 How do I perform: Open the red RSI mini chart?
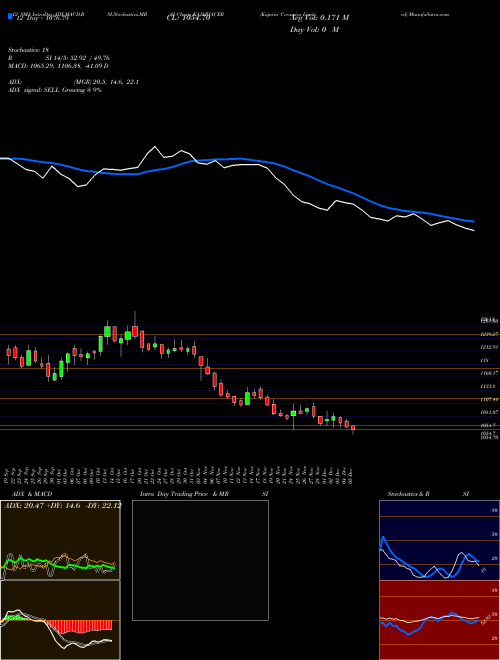[439, 620]
